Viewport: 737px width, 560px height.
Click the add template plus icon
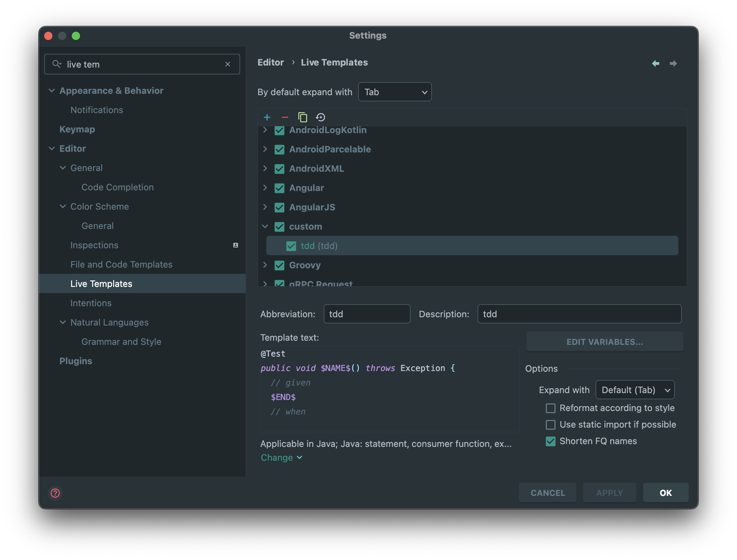267,117
